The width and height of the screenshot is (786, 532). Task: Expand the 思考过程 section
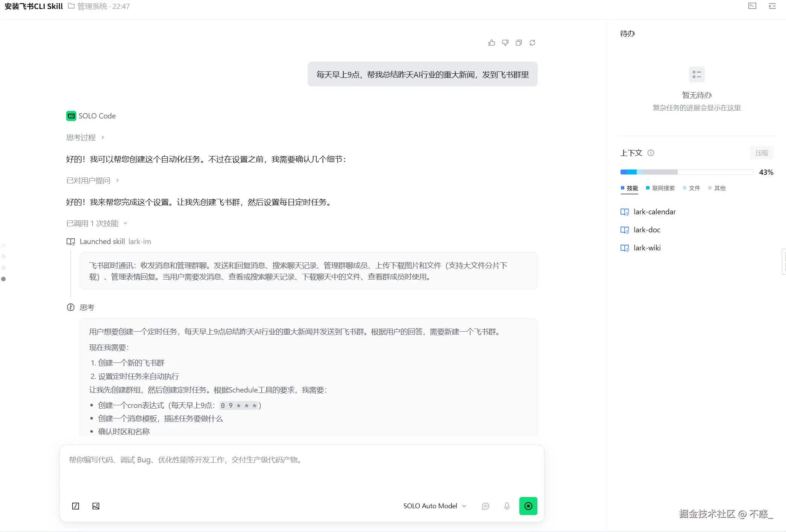(x=85, y=138)
